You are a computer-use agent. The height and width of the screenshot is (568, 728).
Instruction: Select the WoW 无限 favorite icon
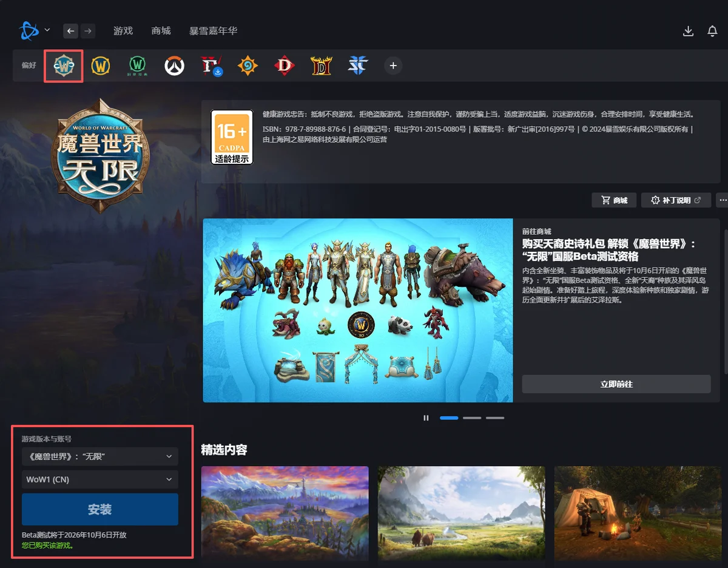tap(64, 66)
